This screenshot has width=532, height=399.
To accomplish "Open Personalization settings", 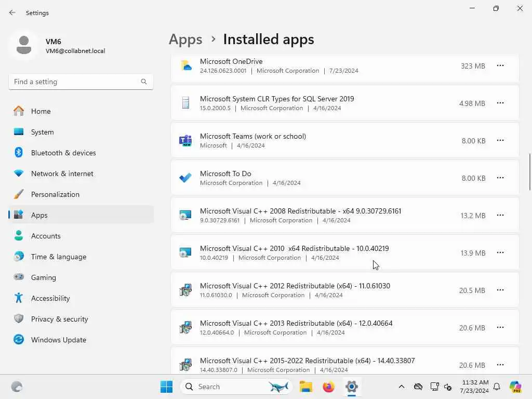I will click(81, 194).
